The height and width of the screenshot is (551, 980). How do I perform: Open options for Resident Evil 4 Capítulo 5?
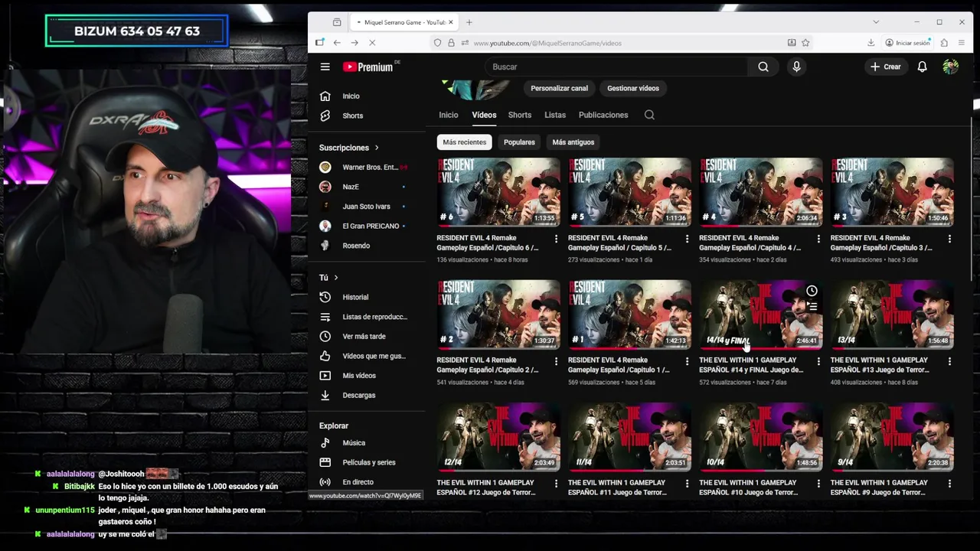[687, 239]
